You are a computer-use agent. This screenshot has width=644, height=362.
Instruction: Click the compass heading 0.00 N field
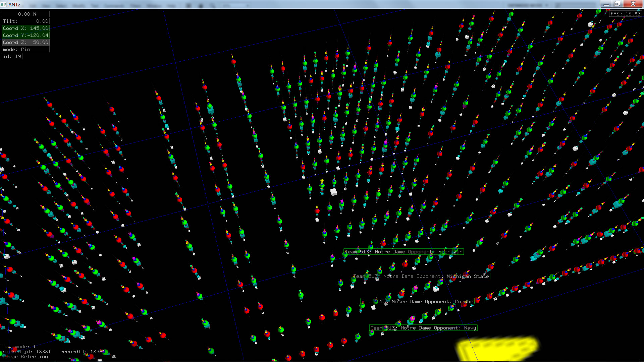pos(26,14)
